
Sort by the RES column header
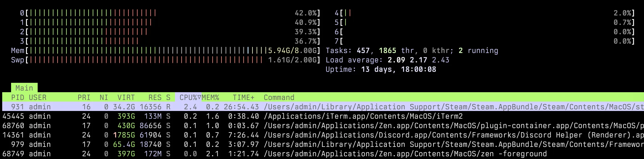coord(155,97)
